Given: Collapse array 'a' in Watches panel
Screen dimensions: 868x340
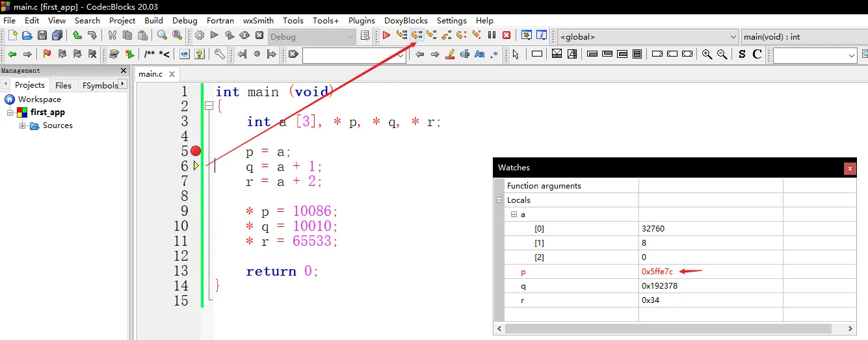Looking at the screenshot, I should click(x=513, y=215).
